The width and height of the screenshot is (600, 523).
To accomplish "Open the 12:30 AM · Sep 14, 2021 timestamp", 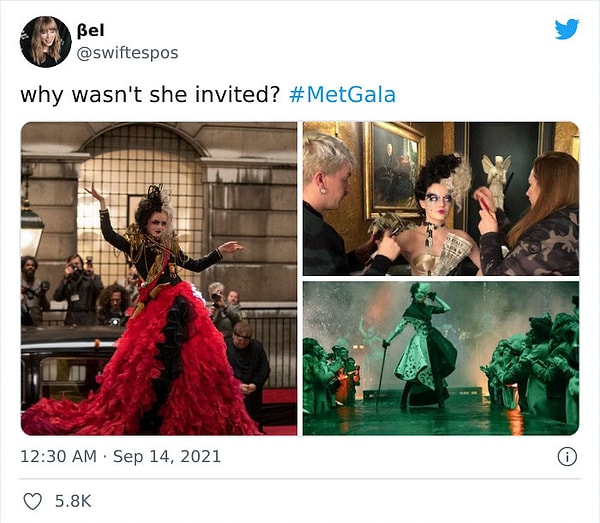I will pos(121,456).
